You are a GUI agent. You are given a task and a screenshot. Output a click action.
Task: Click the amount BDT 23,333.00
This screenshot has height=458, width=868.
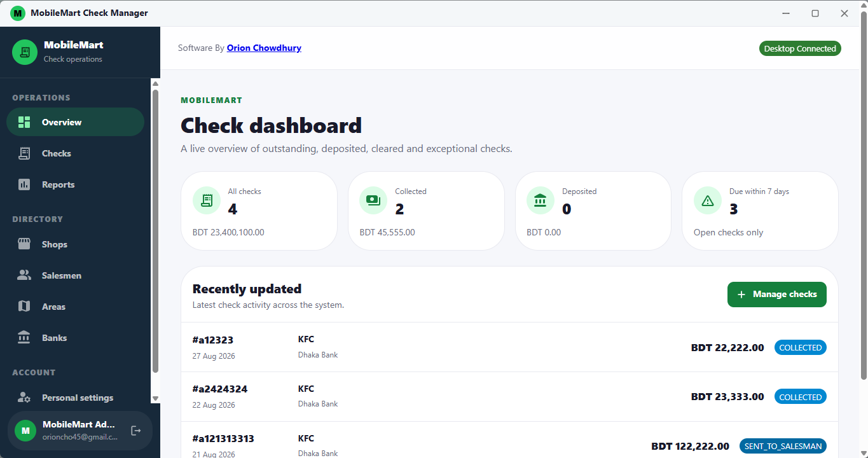727,397
